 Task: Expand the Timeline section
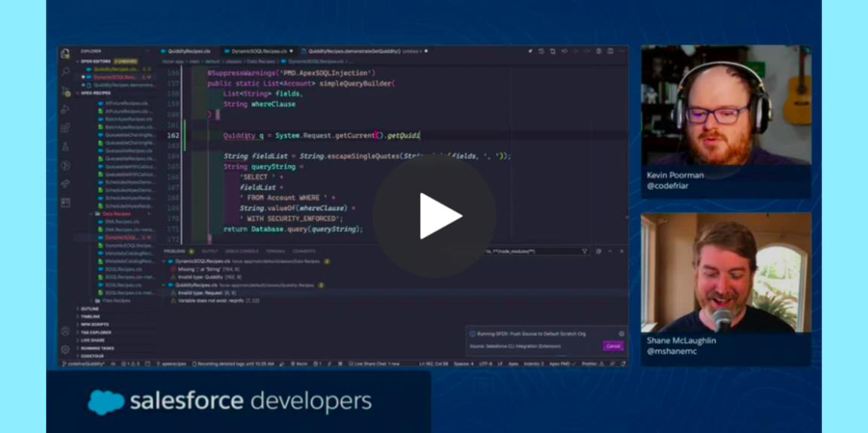[90, 316]
